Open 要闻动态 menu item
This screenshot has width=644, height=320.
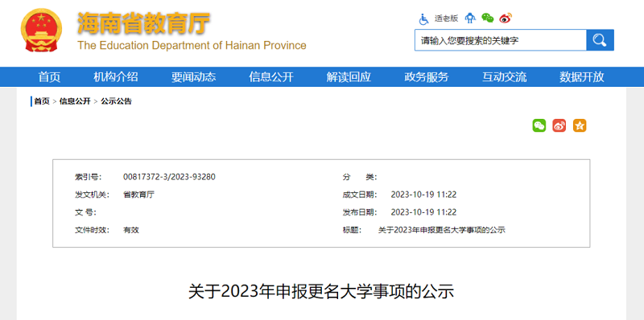point(193,76)
